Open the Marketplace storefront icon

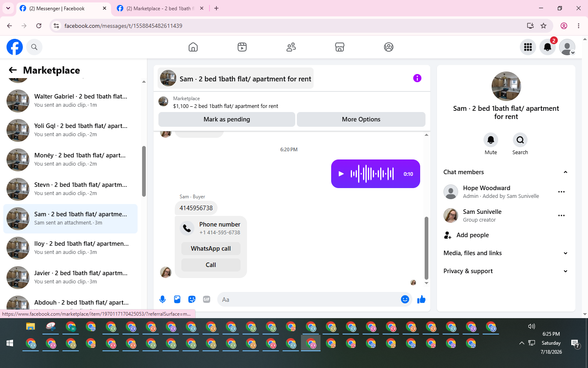coord(340,47)
